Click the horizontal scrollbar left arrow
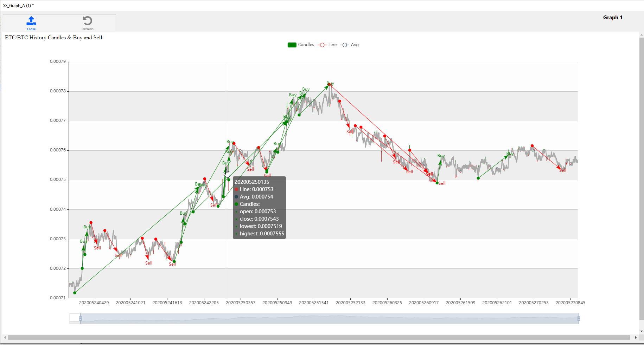The width and height of the screenshot is (644, 345). 5,338
